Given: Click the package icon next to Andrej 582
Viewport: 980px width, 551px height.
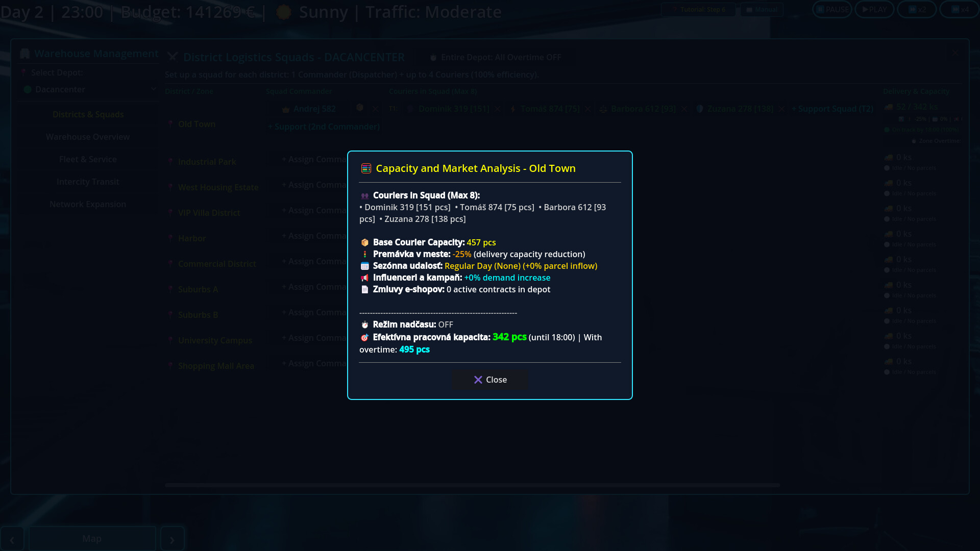Looking at the screenshot, I should [x=360, y=108].
